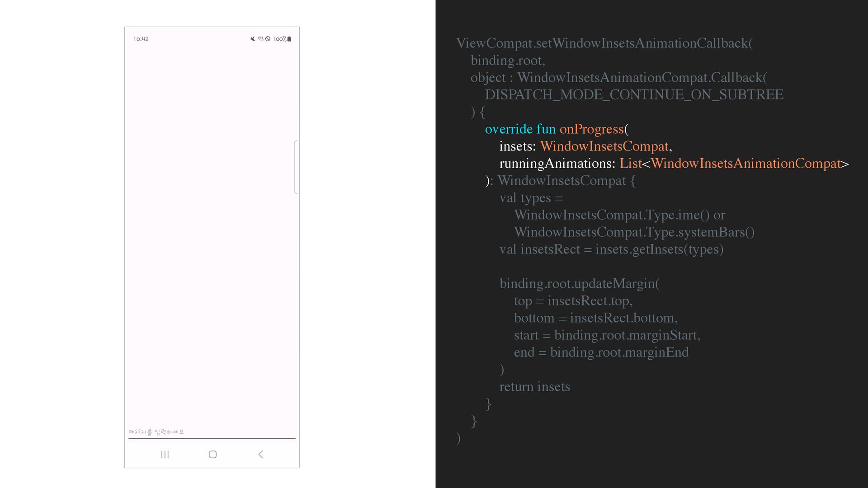868x488 pixels.
Task: Click the edge panel handle on phone screen
Action: 296,167
